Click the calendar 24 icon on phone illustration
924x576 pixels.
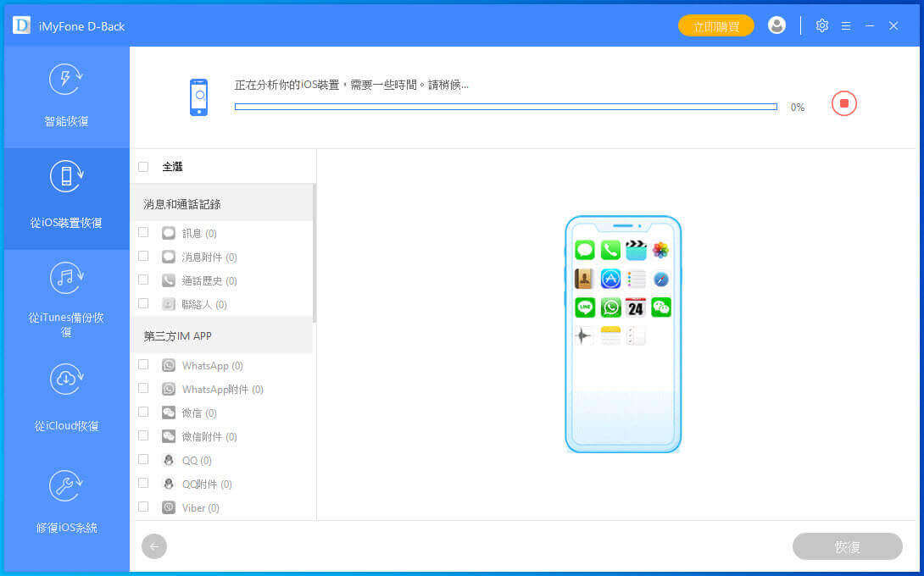point(636,307)
